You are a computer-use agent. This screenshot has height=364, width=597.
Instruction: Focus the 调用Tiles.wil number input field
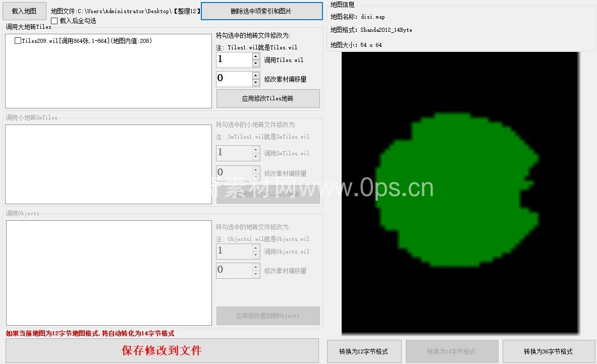click(234, 60)
